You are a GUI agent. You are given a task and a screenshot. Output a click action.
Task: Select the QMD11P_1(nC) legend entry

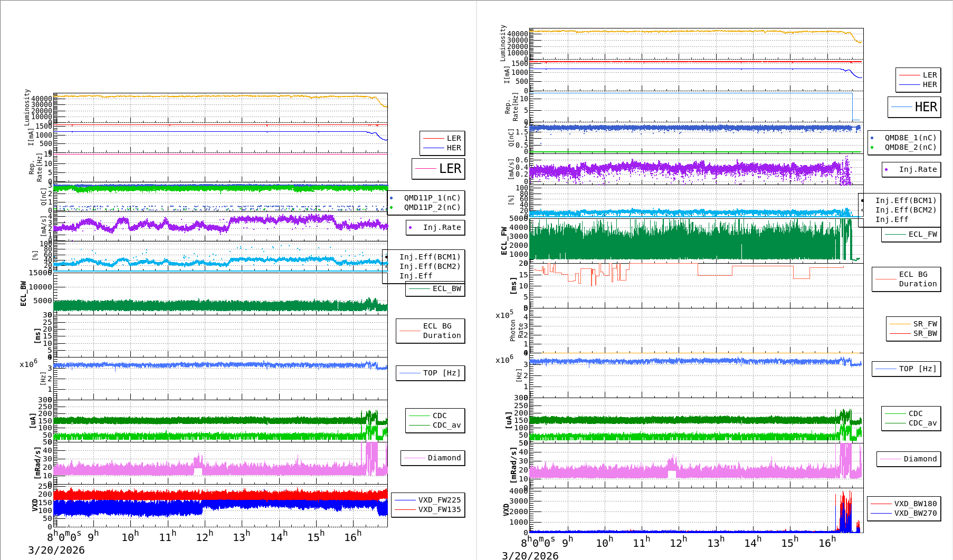pos(432,198)
